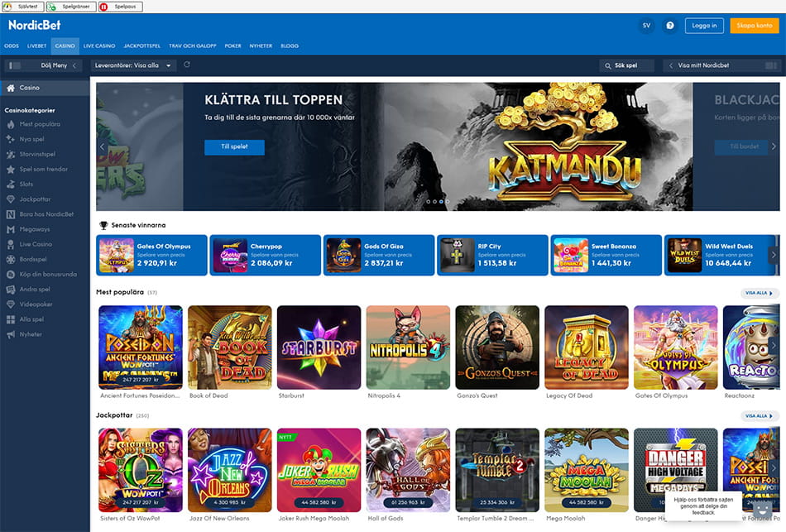Click the flame icon for Mest populära
The height and width of the screenshot is (532, 786).
[x=11, y=124]
